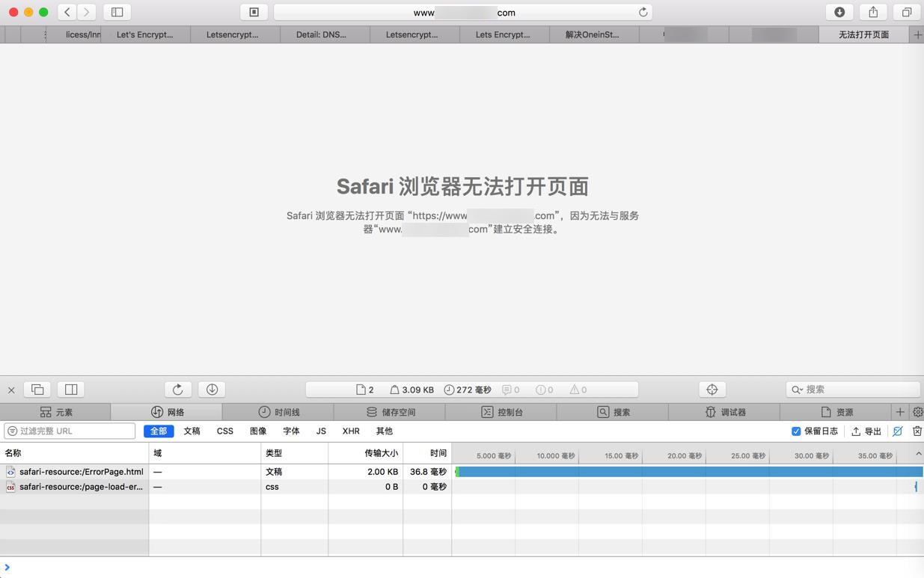Viewport: 924px width, 578px height.
Task: Download web archive from inspector
Action: [212, 390]
